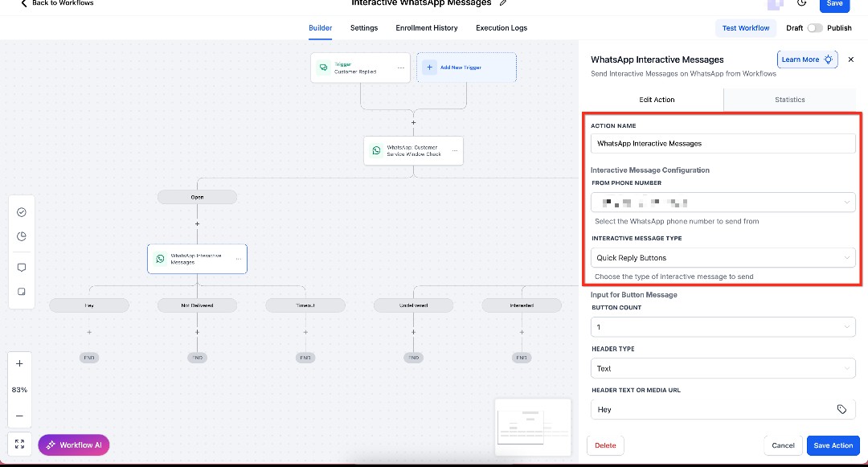This screenshot has width=868, height=467.
Task: Click the Cancel button
Action: tap(783, 445)
